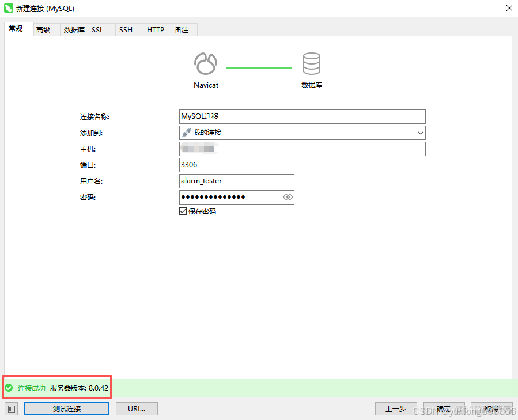Click the Navicat connection icon

(x=206, y=63)
